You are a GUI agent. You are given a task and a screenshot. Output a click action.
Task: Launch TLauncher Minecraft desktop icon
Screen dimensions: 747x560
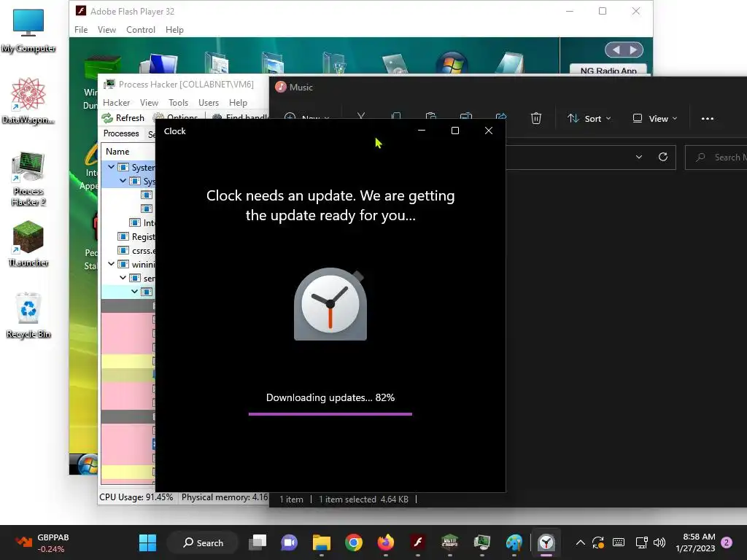click(28, 244)
